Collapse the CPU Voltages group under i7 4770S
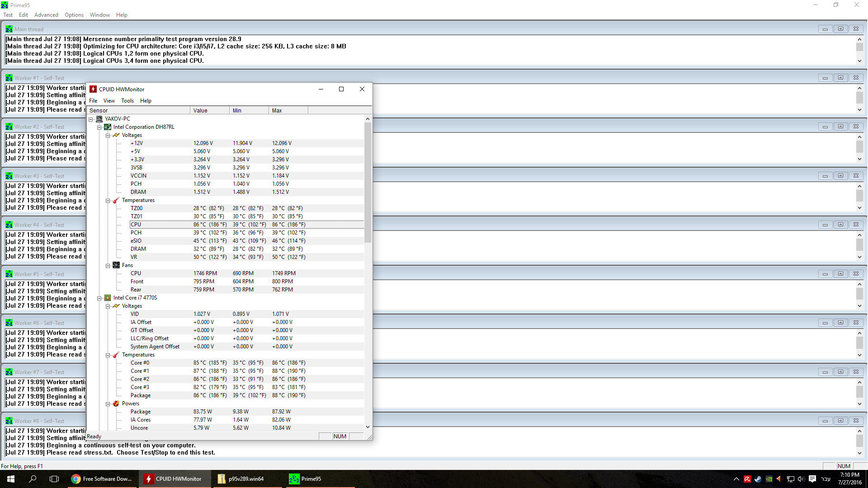The height and width of the screenshot is (488, 868). [x=108, y=306]
